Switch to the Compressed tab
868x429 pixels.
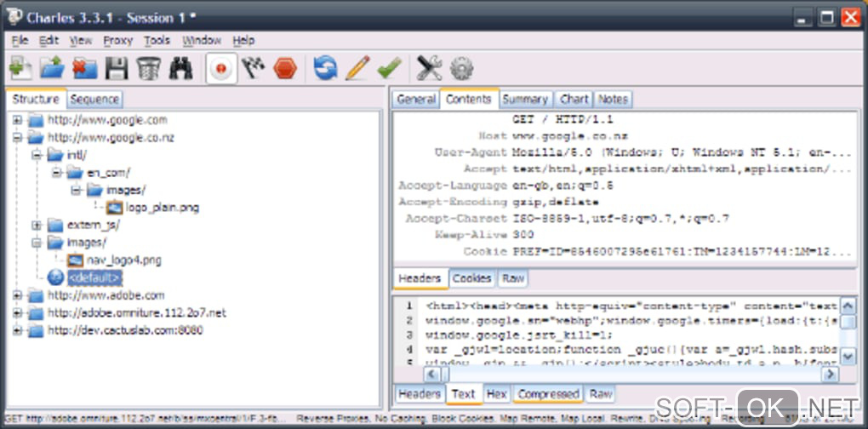click(x=548, y=394)
